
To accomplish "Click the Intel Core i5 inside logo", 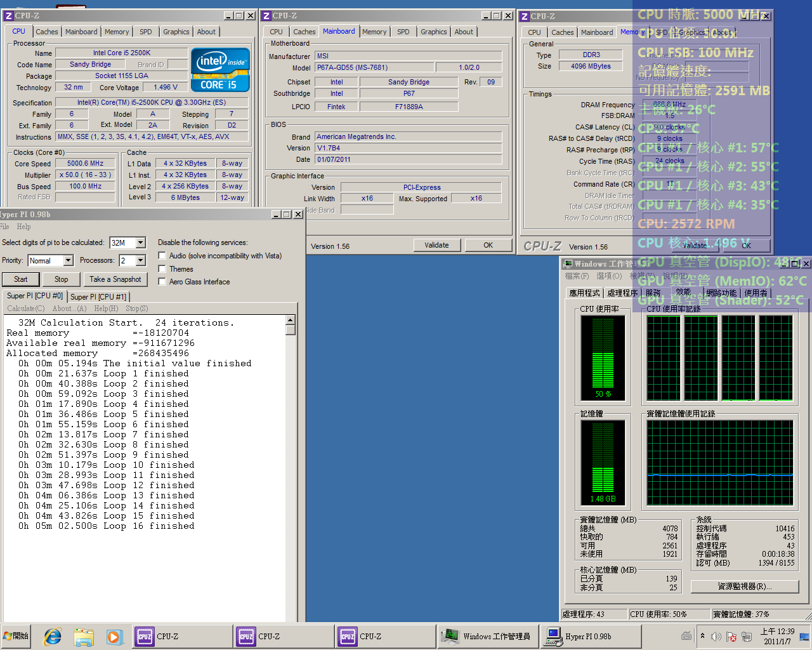I will 220,70.
